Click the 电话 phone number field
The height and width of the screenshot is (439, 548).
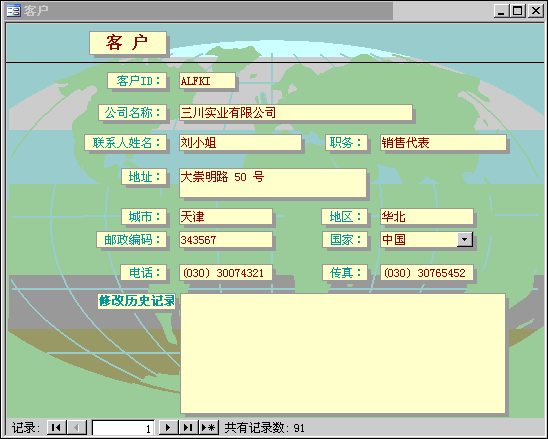pos(226,273)
